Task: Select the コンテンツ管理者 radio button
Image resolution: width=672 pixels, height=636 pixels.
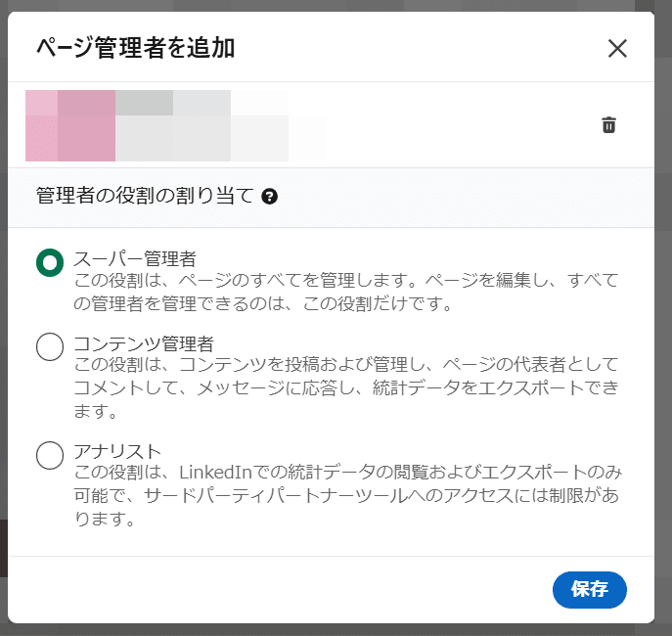Action: tap(50, 346)
